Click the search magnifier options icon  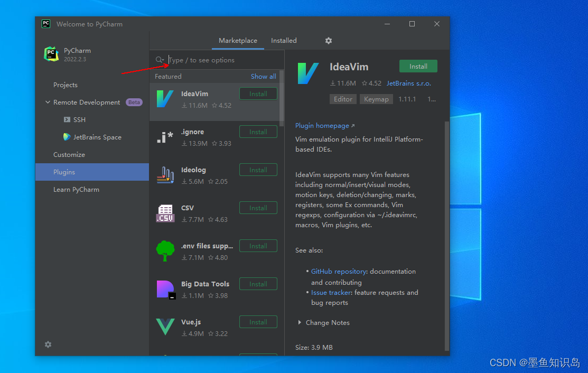[x=160, y=60]
